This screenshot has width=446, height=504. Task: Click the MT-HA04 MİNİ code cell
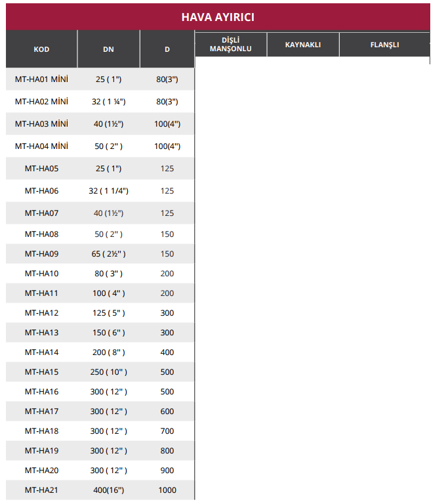pyautogui.click(x=41, y=146)
